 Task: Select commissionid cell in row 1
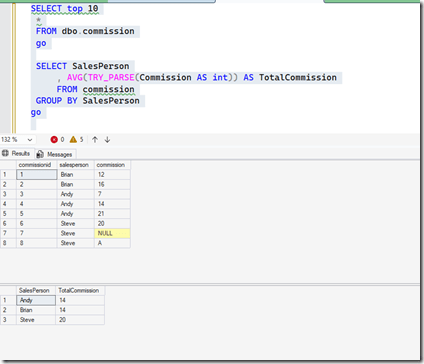click(37, 175)
